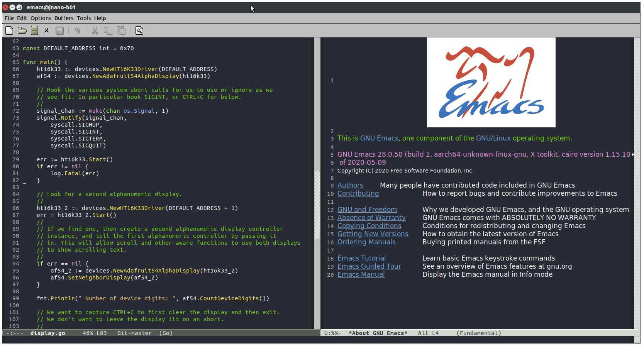Click 'af54.SetNeighborDisplay(af54_2)' line

pyautogui.click(x=104, y=278)
